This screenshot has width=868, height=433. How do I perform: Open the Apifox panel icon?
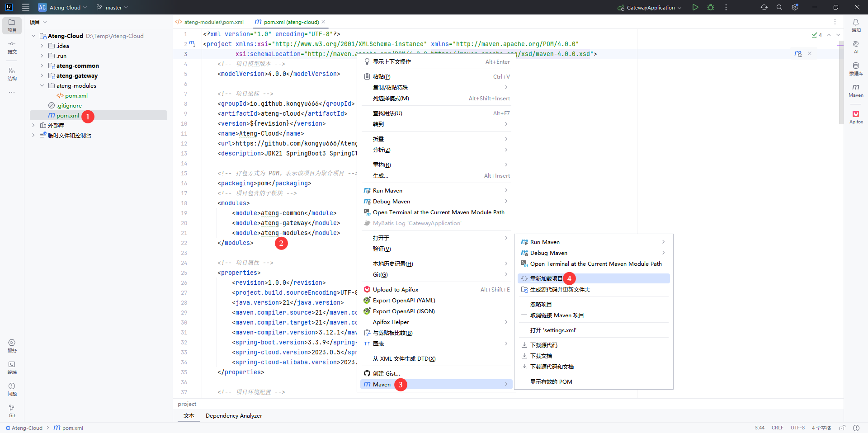coord(856,117)
